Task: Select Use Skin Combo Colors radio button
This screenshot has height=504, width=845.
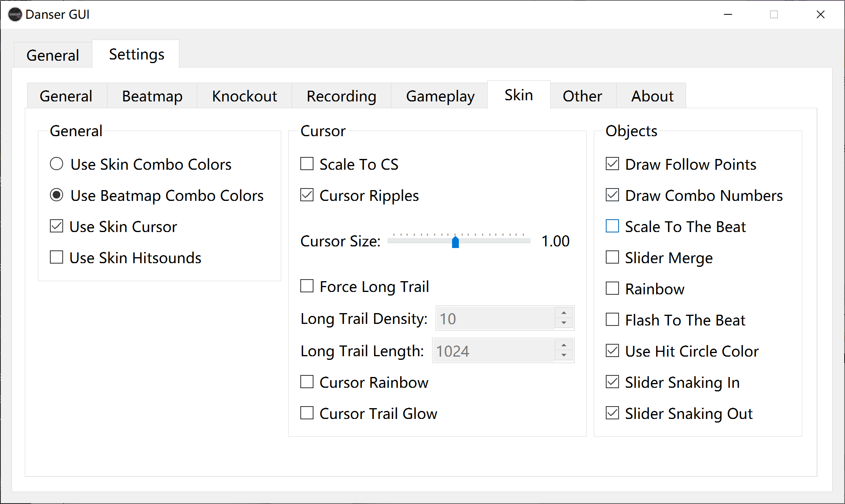Action: click(x=56, y=163)
